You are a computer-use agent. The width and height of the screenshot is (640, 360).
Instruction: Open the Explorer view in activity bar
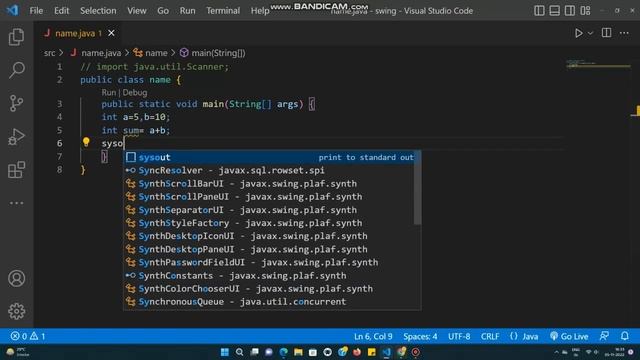[x=16, y=37]
